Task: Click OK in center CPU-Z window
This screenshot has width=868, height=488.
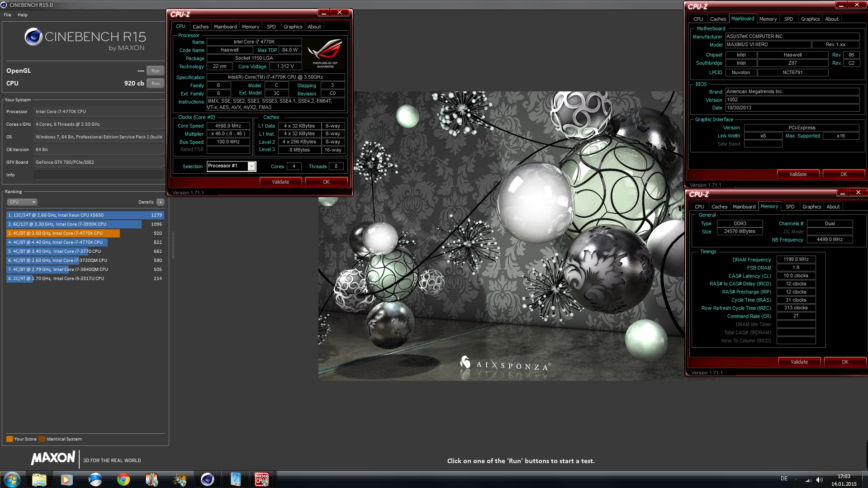Action: coord(326,182)
